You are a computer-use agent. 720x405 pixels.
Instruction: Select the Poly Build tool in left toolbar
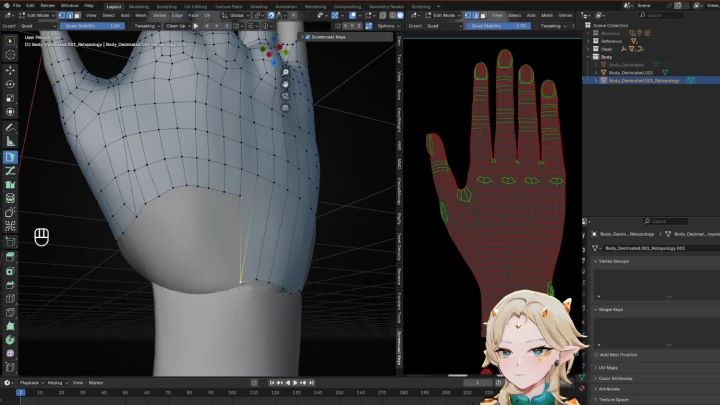10,326
